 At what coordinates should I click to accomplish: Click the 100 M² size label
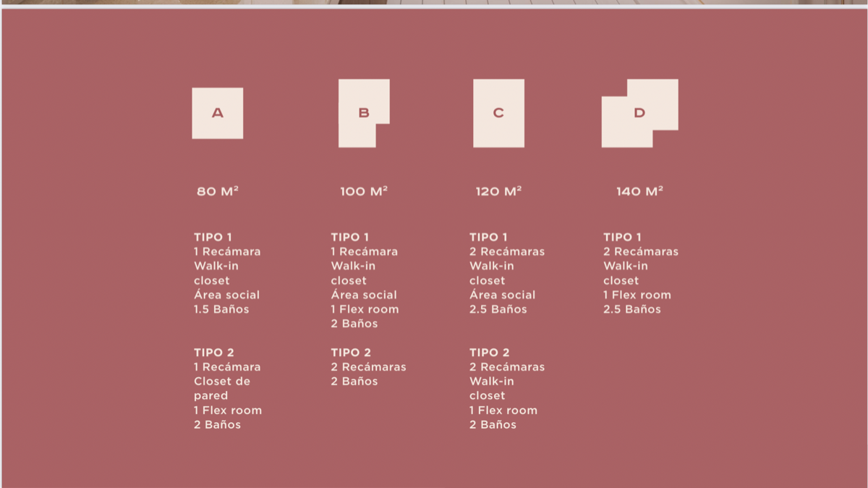click(x=364, y=192)
